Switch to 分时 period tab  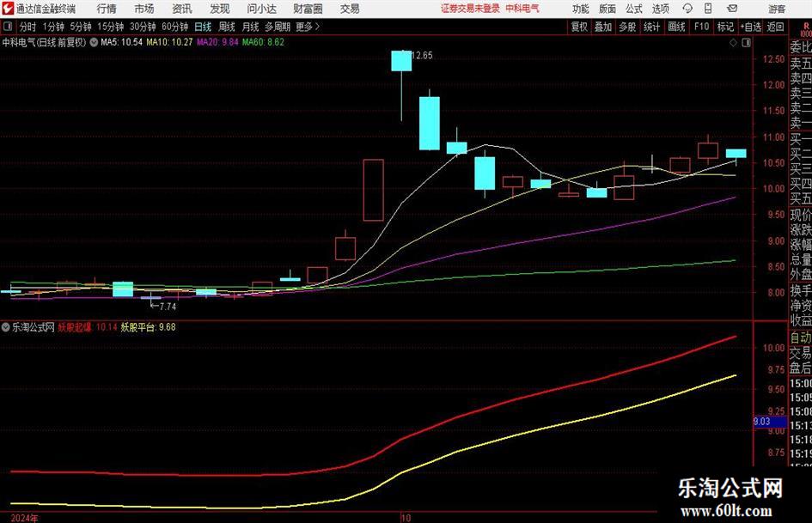pos(27,27)
